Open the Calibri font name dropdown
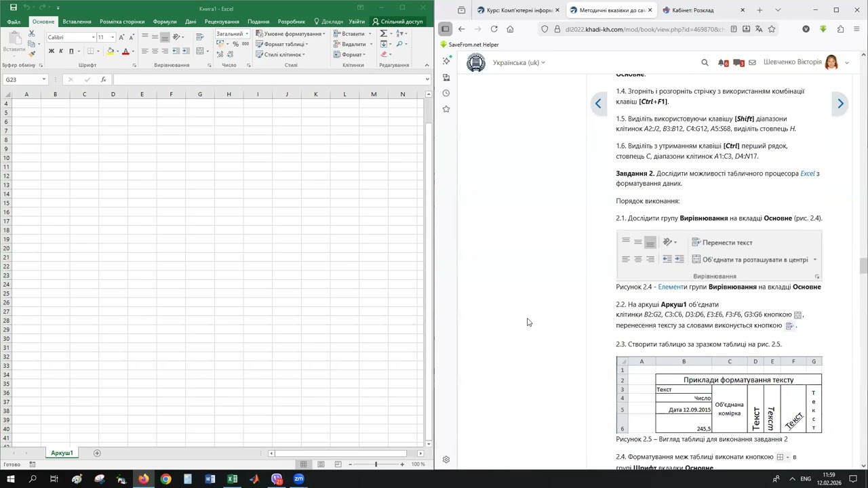Screen dimensions: 868x488 point(93,37)
